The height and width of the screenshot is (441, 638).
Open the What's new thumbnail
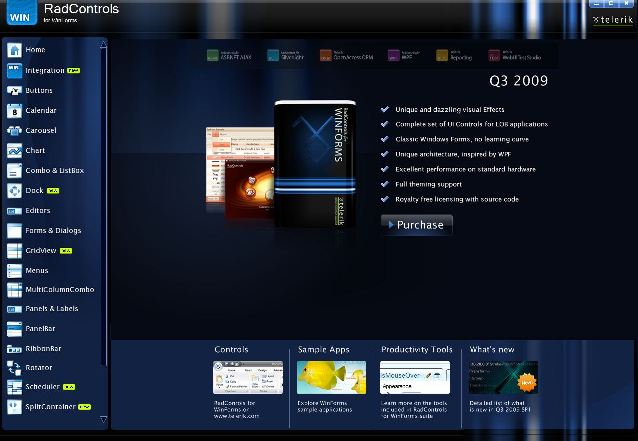(503, 377)
